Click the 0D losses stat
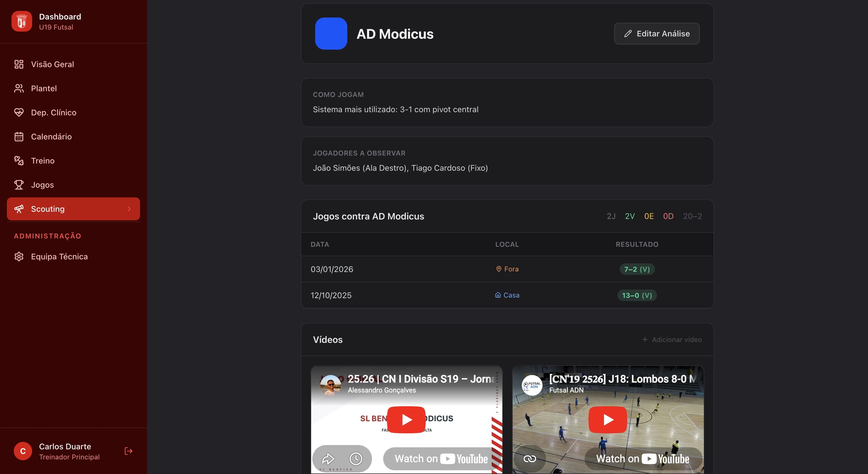 pos(668,216)
